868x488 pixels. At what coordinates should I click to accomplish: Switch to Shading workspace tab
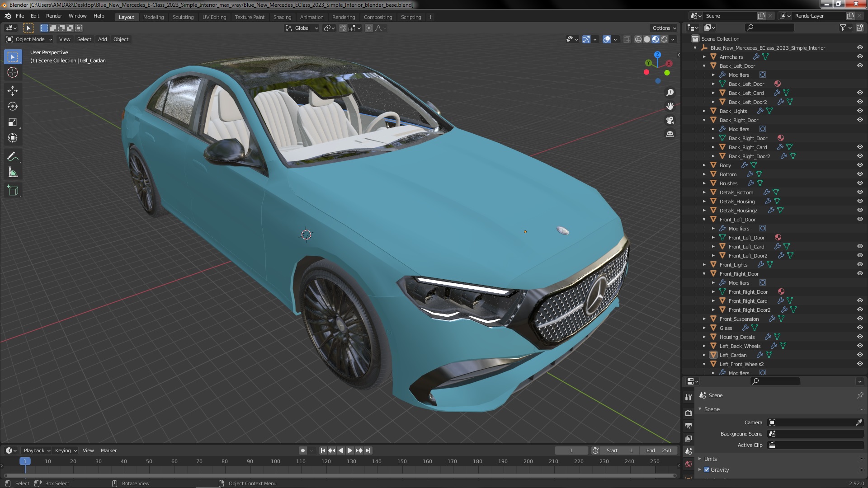pyautogui.click(x=282, y=17)
